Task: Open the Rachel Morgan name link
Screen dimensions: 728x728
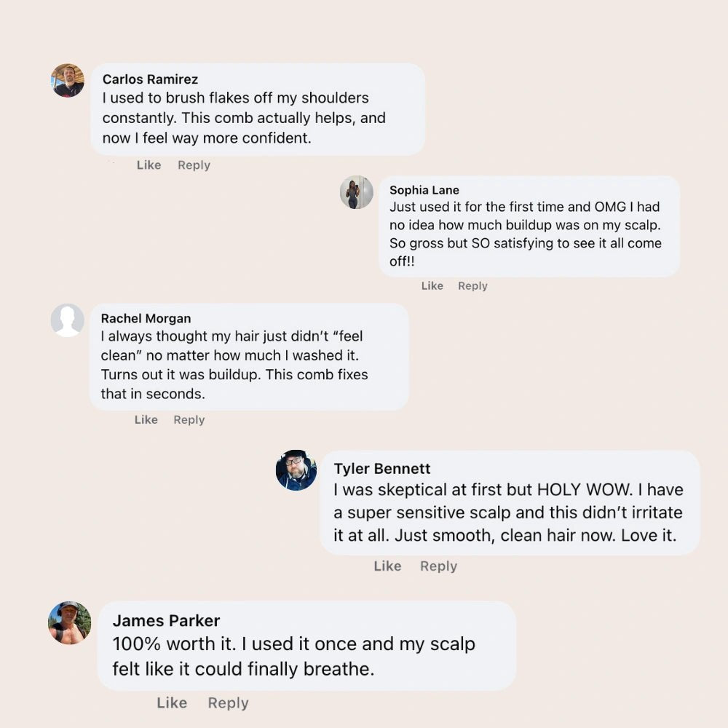Action: (x=146, y=319)
